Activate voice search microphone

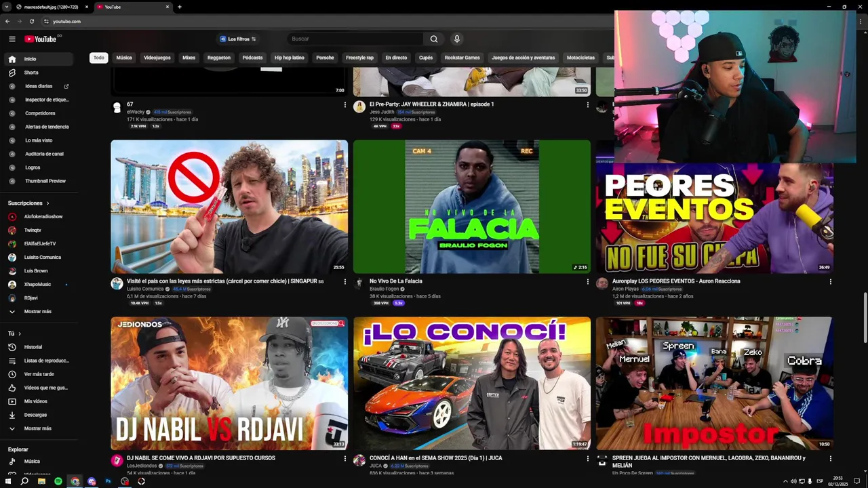[457, 39]
